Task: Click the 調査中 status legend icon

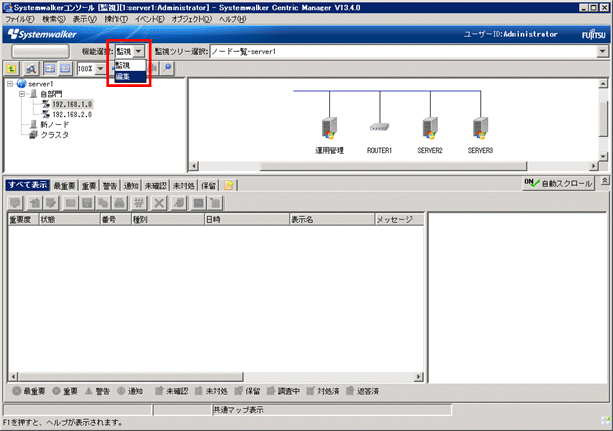Action: click(271, 391)
